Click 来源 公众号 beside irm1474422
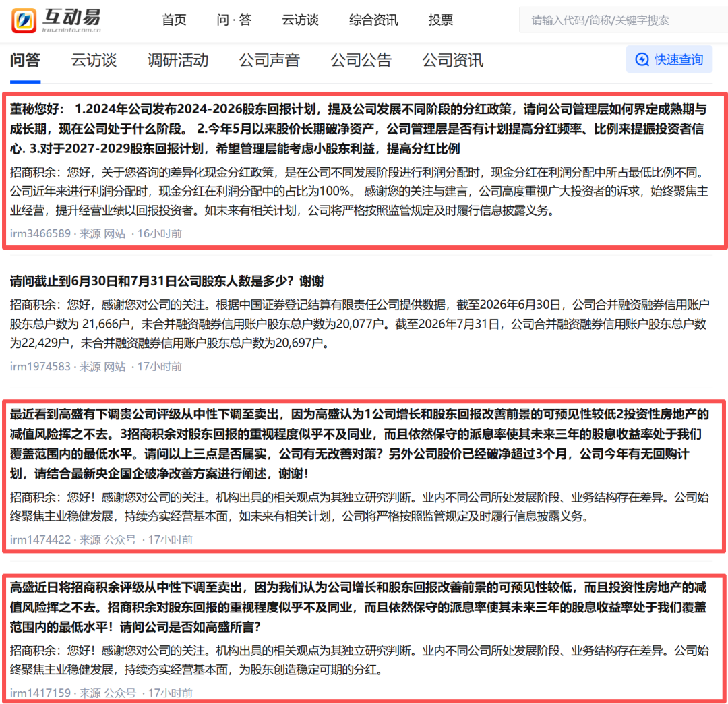 pyautogui.click(x=108, y=539)
